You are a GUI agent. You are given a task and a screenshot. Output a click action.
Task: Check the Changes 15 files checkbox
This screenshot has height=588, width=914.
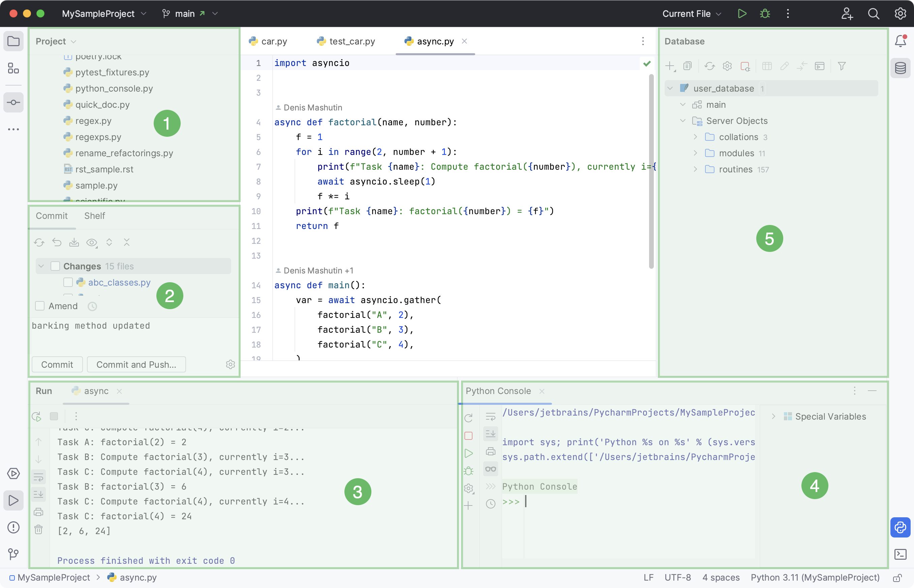pyautogui.click(x=55, y=266)
